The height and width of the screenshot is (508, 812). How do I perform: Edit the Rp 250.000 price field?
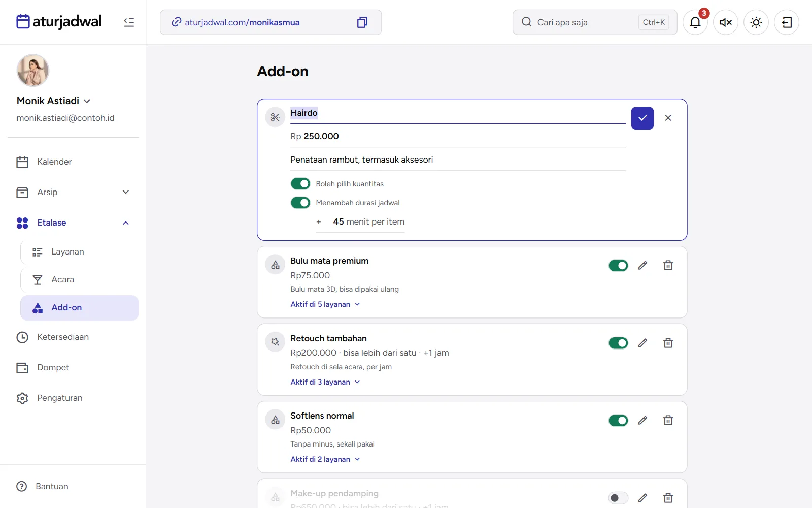pyautogui.click(x=458, y=136)
